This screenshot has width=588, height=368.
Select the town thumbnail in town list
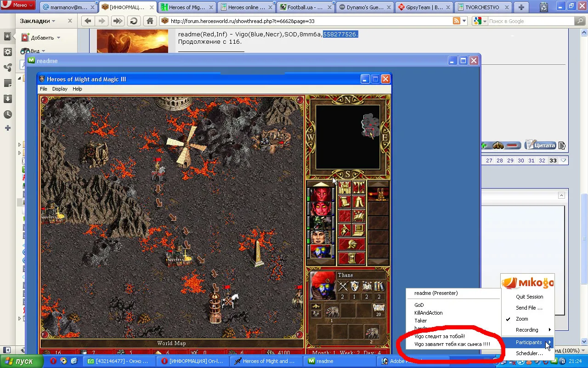pyautogui.click(x=379, y=195)
